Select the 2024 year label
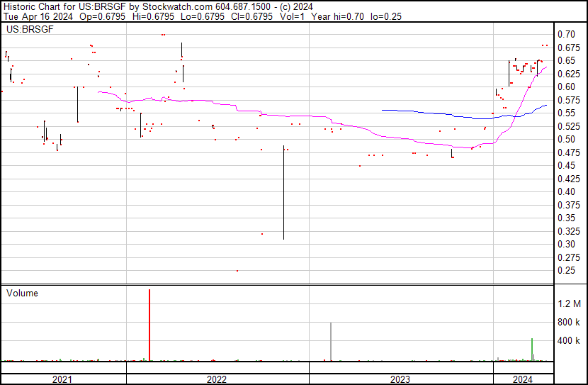The height and width of the screenshot is (385, 588). 523,379
